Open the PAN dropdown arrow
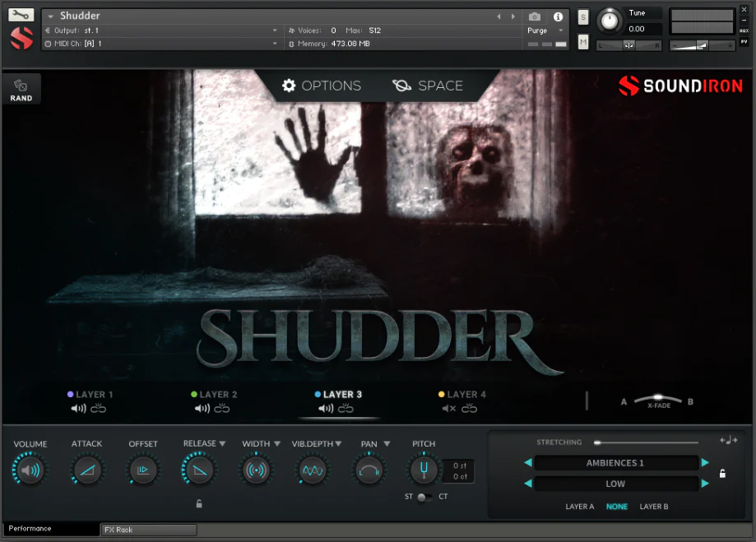The height and width of the screenshot is (542, 756). (387, 443)
